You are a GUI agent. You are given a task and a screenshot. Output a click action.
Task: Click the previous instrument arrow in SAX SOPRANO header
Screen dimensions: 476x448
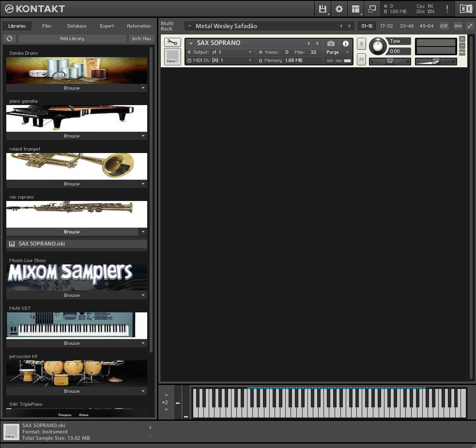pos(308,43)
